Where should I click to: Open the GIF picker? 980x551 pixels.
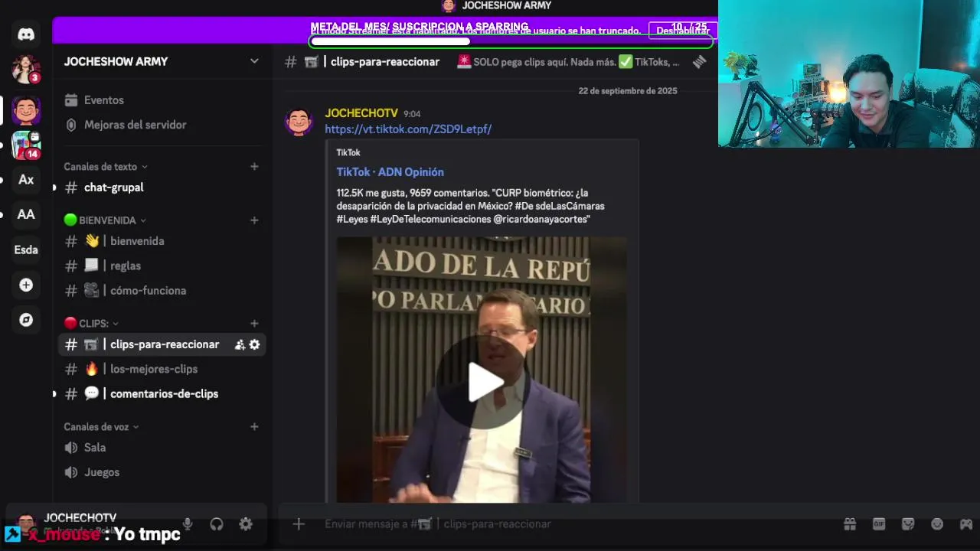click(879, 524)
